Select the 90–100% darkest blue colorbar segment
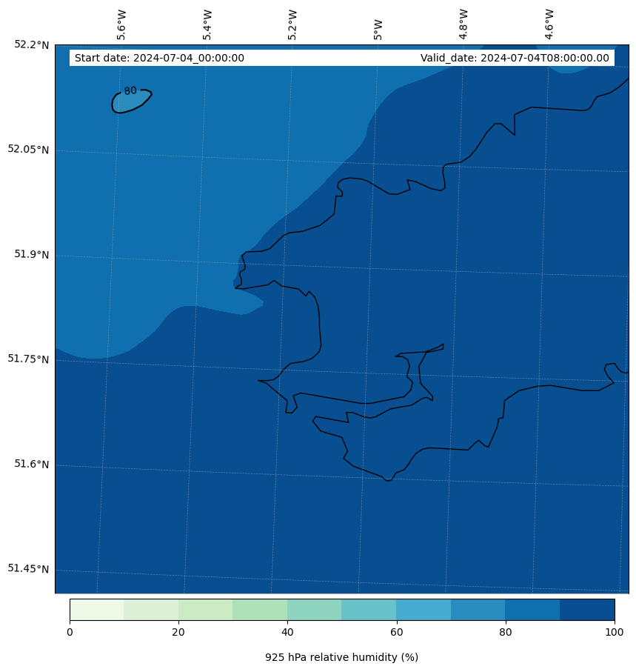This screenshot has height=672, width=636. point(586,609)
